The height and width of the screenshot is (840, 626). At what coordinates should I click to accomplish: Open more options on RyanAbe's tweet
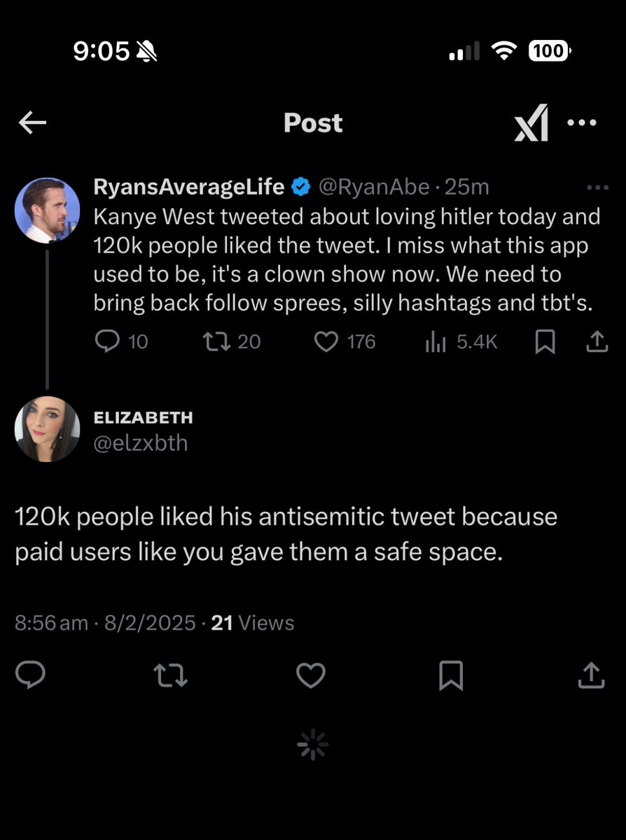coord(597,188)
